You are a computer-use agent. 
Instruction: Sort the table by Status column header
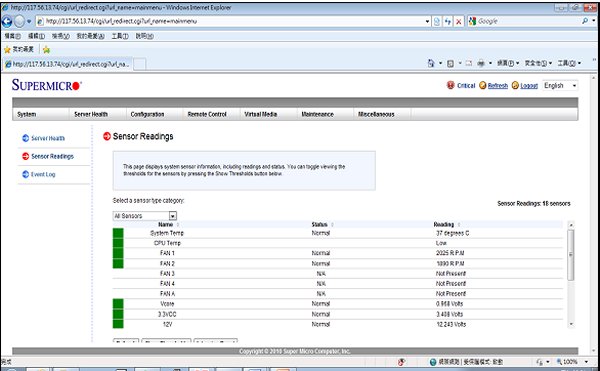coord(320,225)
